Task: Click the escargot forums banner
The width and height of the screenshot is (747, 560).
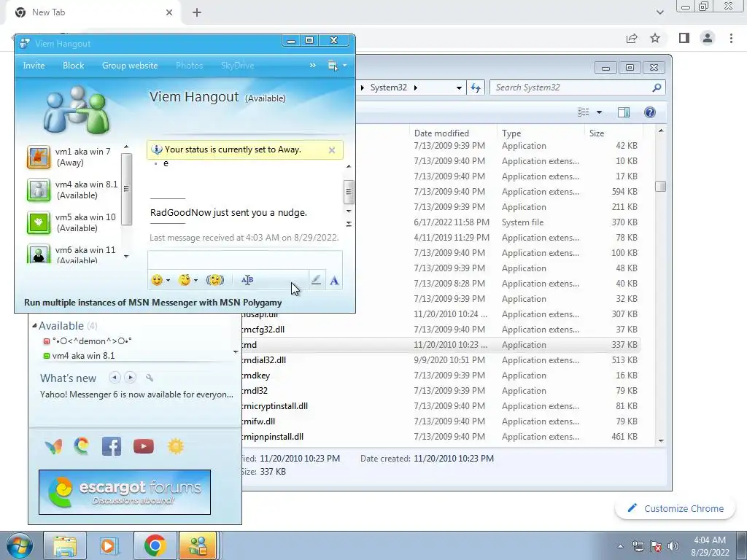Action: tap(125, 492)
